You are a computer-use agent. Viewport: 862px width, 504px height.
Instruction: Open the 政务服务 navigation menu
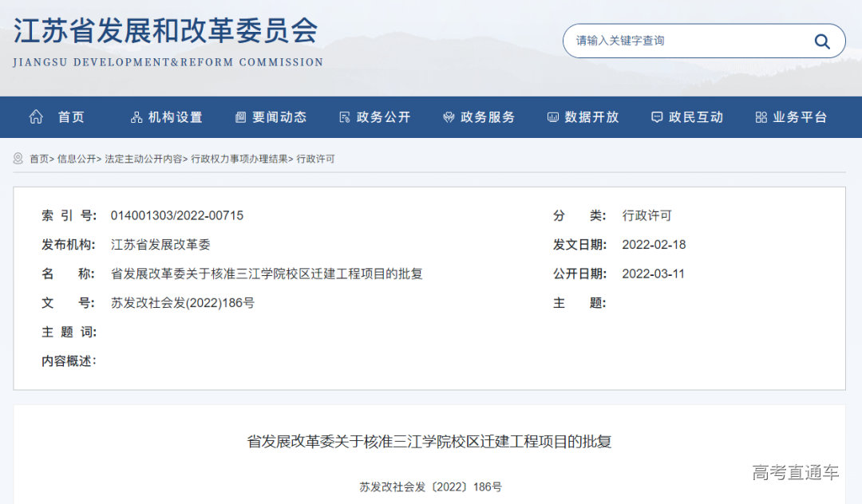(x=486, y=116)
